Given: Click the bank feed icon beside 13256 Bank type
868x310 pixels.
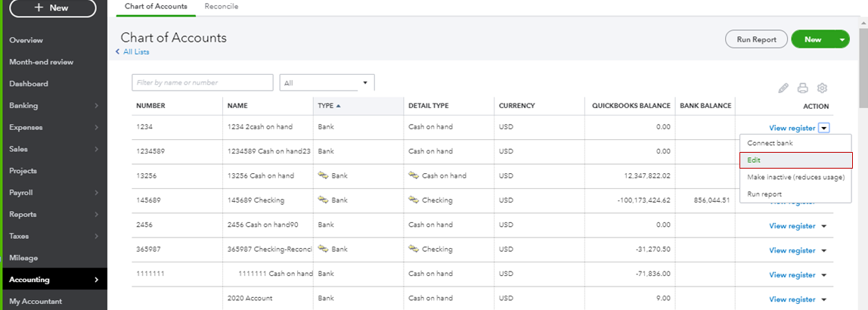Looking at the screenshot, I should click(324, 176).
